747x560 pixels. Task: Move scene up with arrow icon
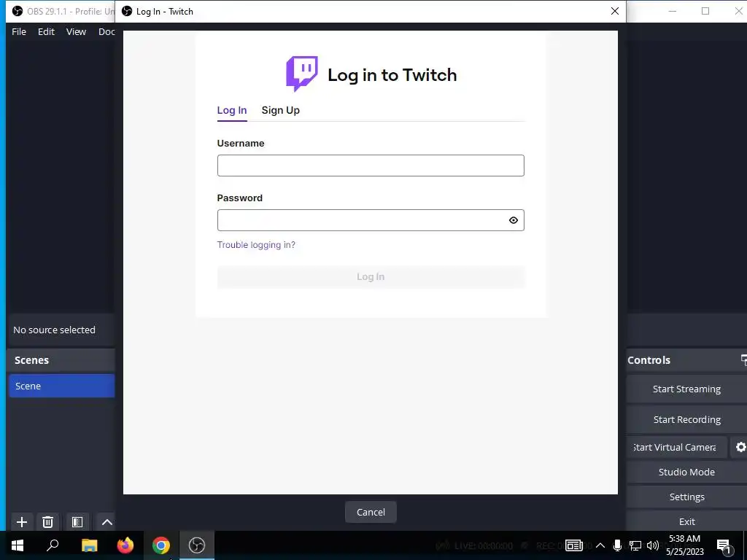tap(107, 522)
